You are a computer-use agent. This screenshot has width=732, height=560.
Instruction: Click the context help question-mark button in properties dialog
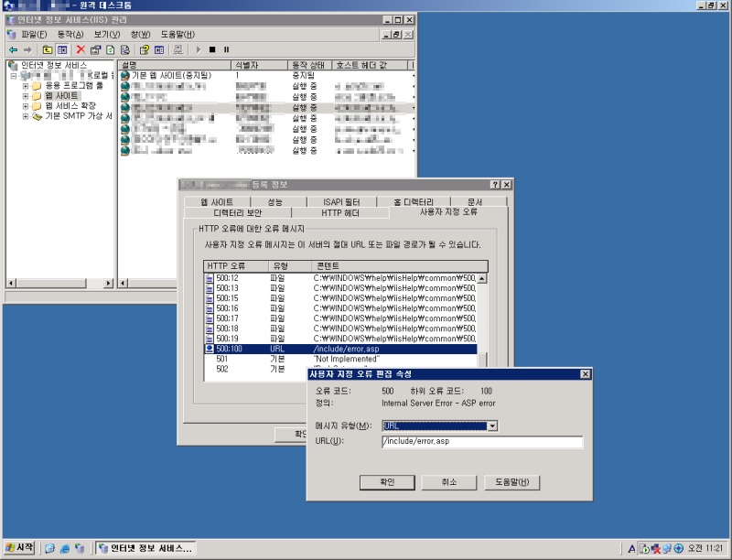[495, 185]
